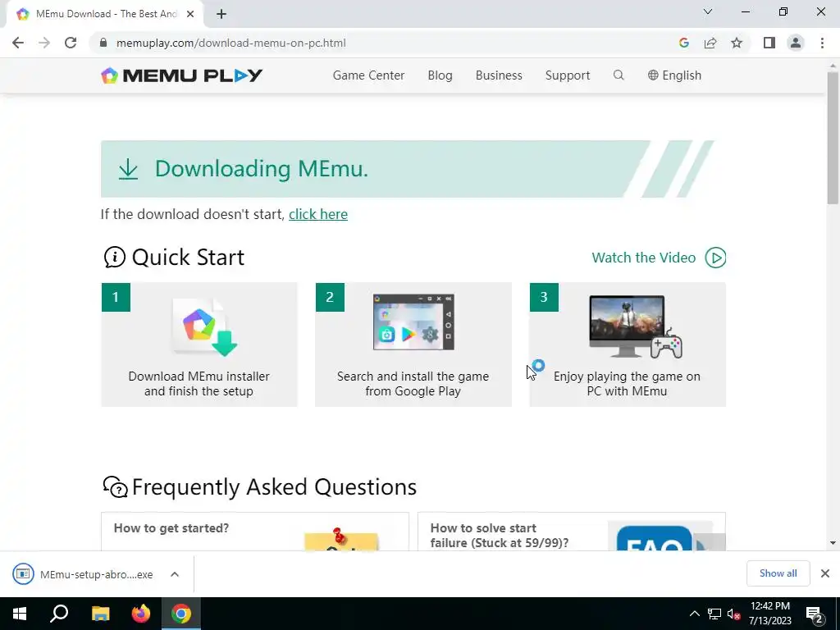Open the Chrome profile menu
840x630 pixels.
pos(796,43)
